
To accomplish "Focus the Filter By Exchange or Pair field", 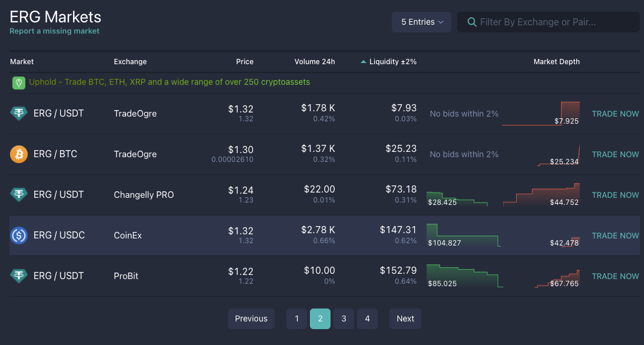I will pos(549,22).
